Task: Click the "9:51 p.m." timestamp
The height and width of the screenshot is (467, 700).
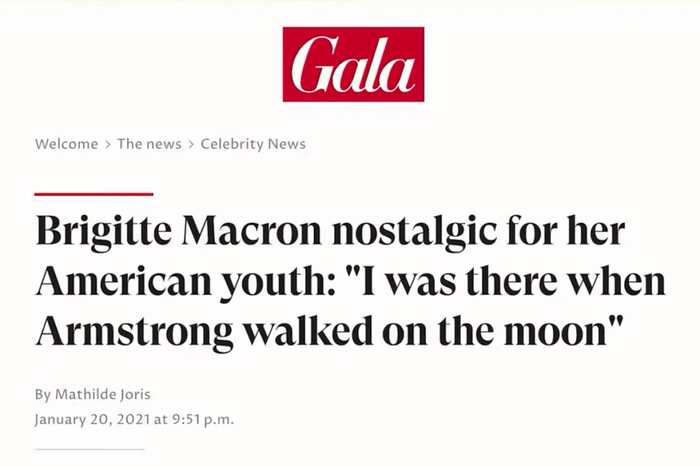Action: point(199,419)
